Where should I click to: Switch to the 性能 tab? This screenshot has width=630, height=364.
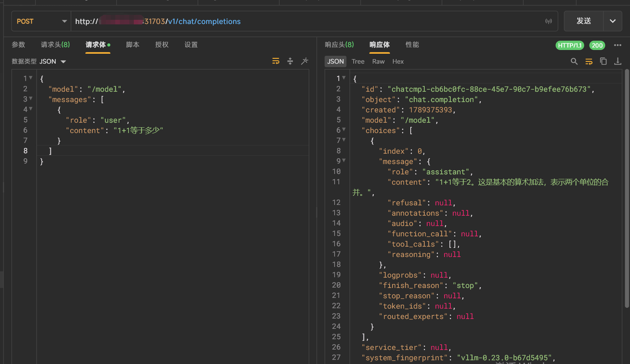point(412,45)
